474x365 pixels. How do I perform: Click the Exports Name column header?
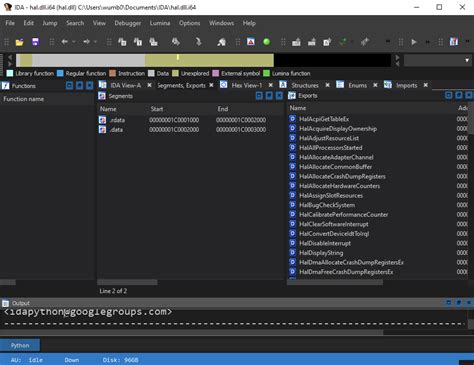tap(298, 108)
